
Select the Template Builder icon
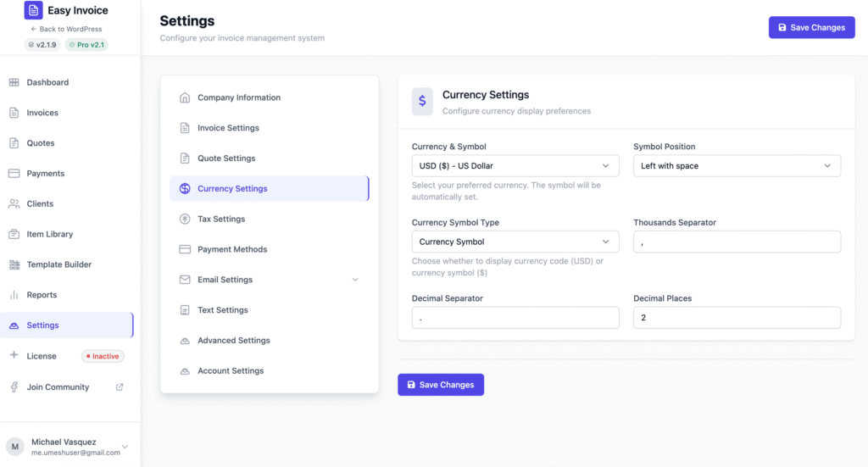14,264
